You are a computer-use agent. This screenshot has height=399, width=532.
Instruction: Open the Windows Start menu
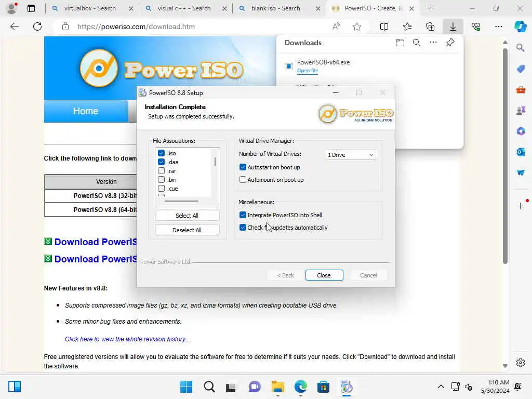tap(186, 387)
